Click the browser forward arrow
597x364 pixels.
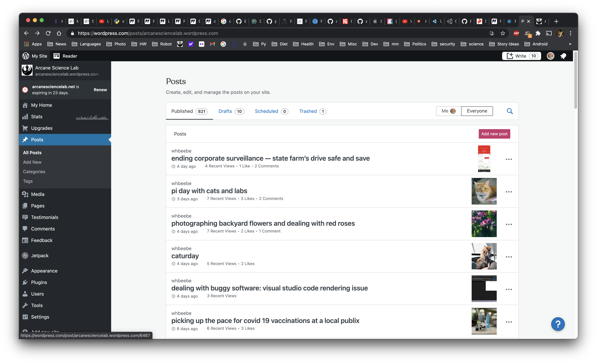click(x=37, y=33)
